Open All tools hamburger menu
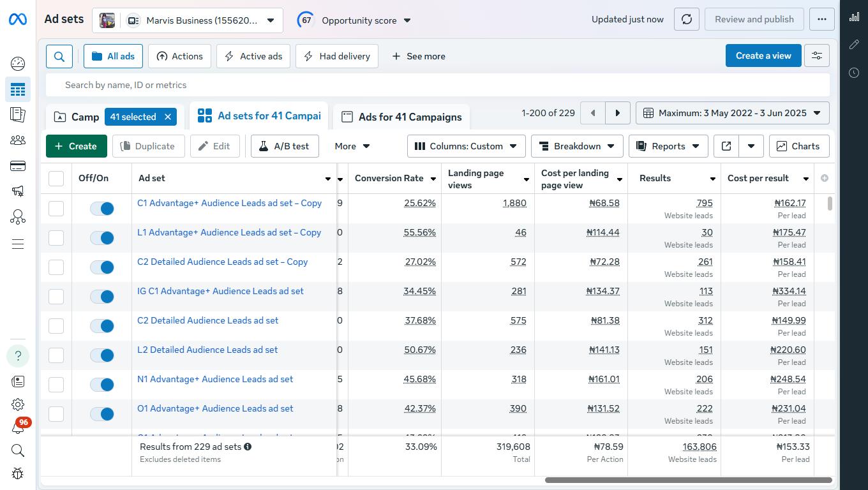868x490 pixels. [18, 244]
